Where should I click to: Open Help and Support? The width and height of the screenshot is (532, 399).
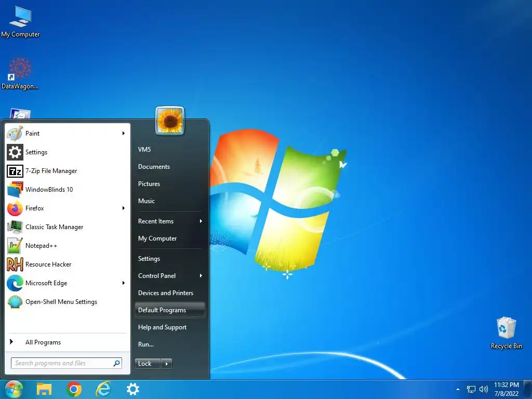point(162,327)
